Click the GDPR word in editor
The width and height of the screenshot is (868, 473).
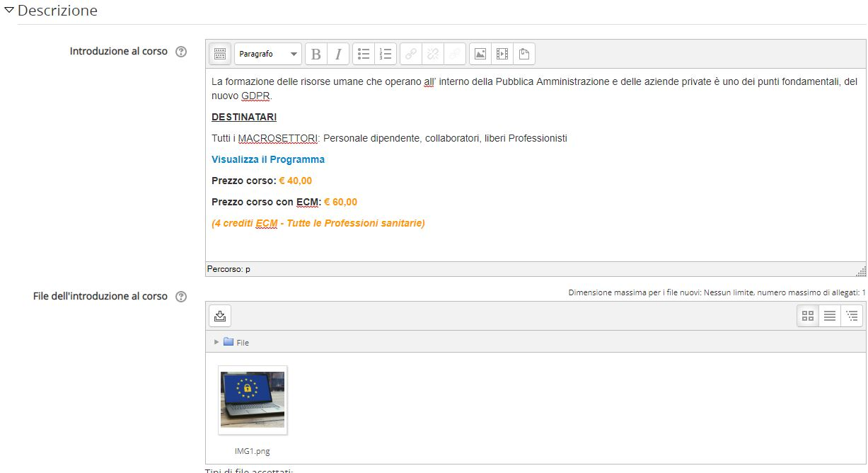[256, 96]
